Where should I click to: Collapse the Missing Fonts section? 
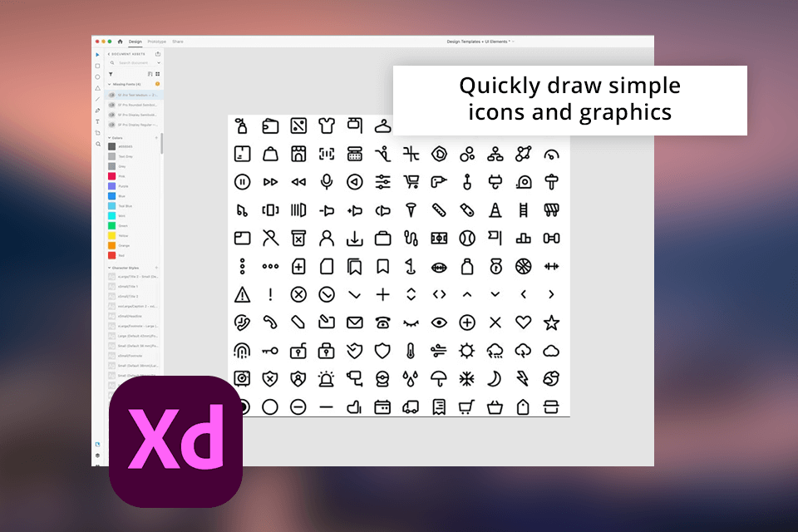(110, 85)
